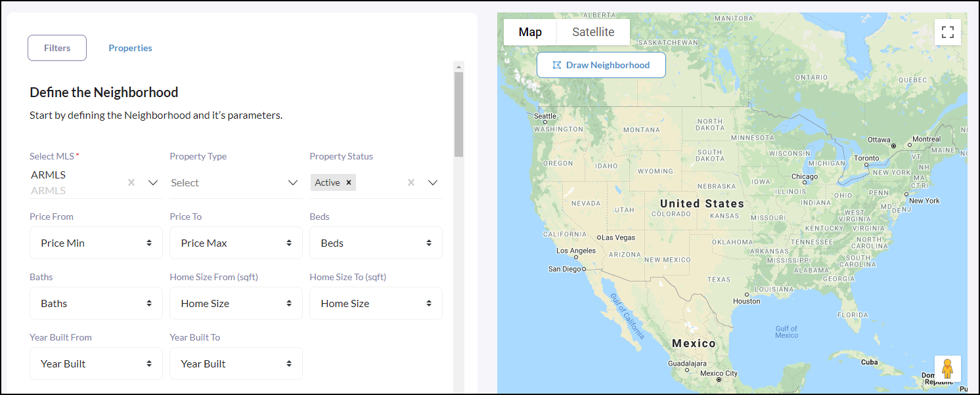Screen dimensions: 980x395
Task: Expand the Property Status dropdown chevron
Action: 432,182
